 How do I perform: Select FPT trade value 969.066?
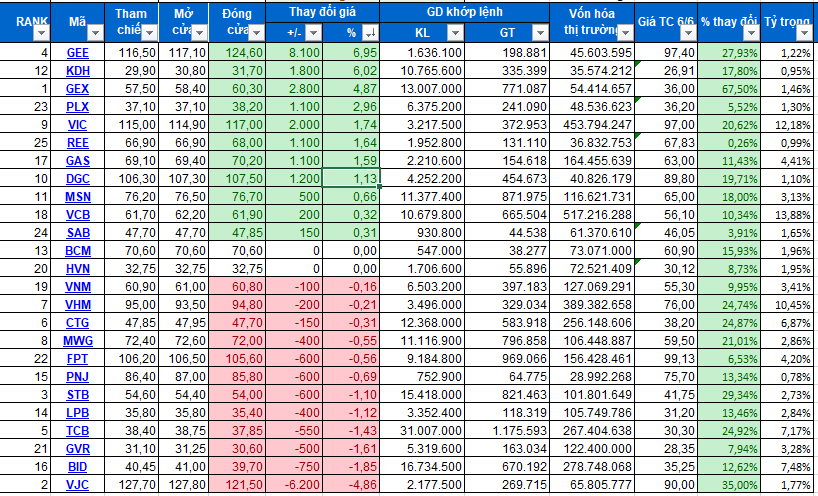[507, 359]
